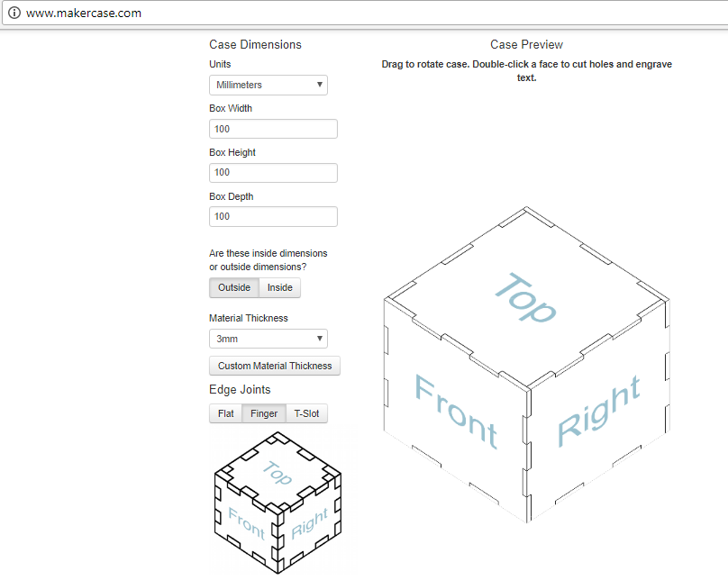728x580 pixels.
Task: Click the Top face of case preview
Action: click(x=525, y=297)
